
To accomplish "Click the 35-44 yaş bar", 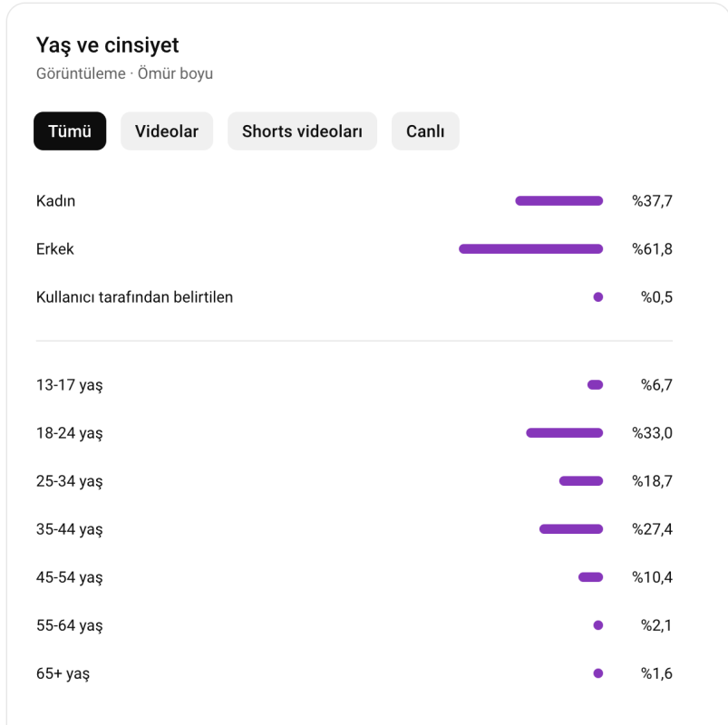I will [571, 529].
